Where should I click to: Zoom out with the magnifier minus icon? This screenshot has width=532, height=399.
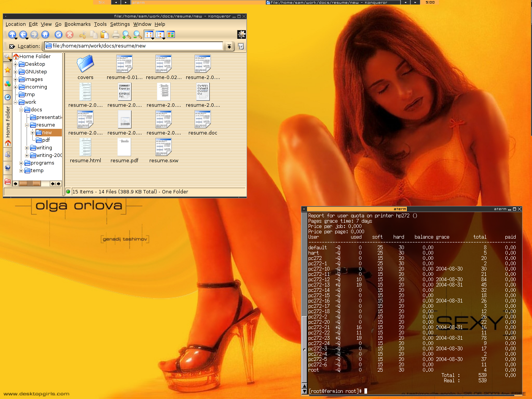(x=138, y=35)
